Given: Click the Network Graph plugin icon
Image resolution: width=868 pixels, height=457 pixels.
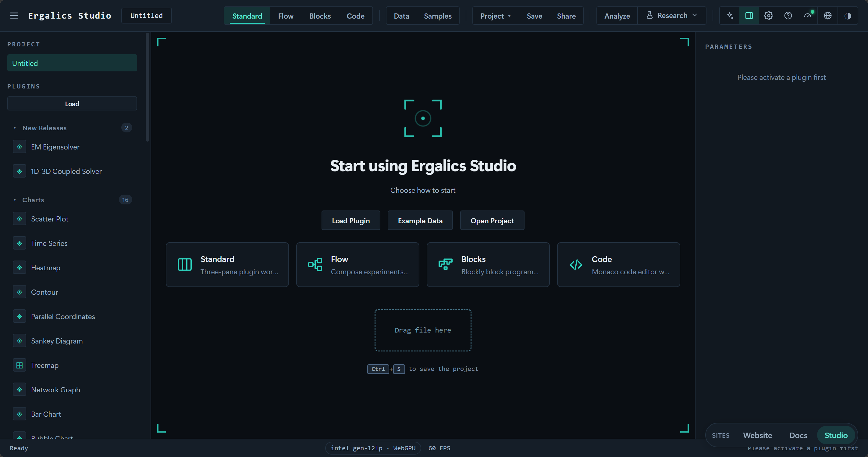Looking at the screenshot, I should point(20,390).
